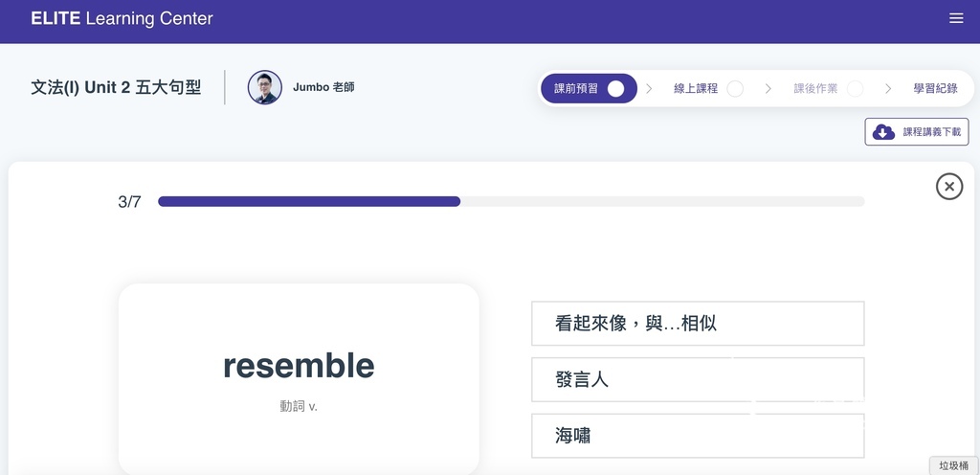
Task: Click Jumbo teacher's avatar photo
Action: [265, 87]
